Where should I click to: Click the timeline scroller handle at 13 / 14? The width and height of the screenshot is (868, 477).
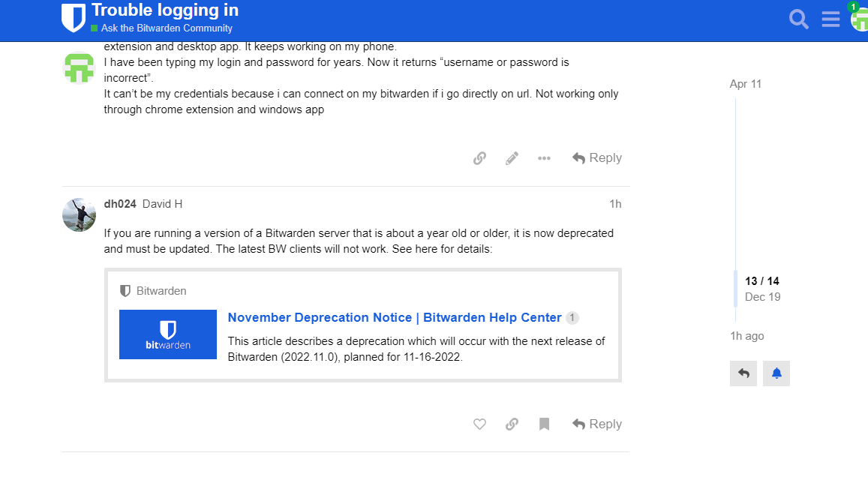click(736, 289)
